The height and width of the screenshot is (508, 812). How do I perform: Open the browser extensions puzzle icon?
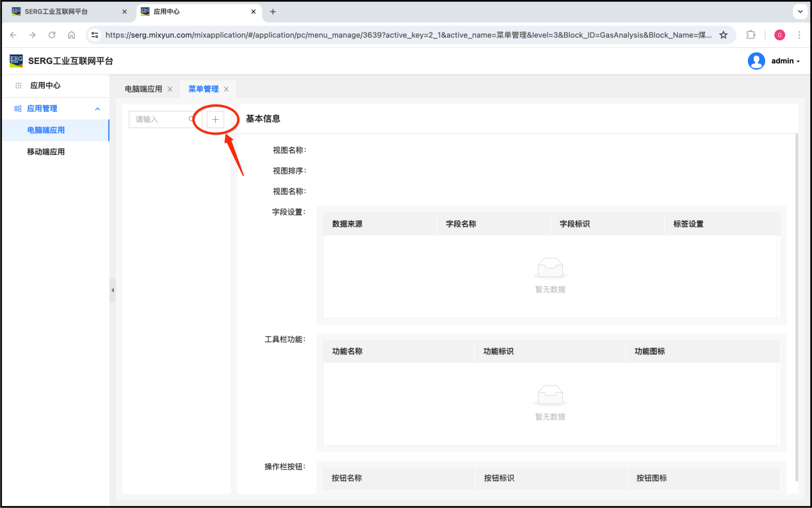tap(751, 35)
